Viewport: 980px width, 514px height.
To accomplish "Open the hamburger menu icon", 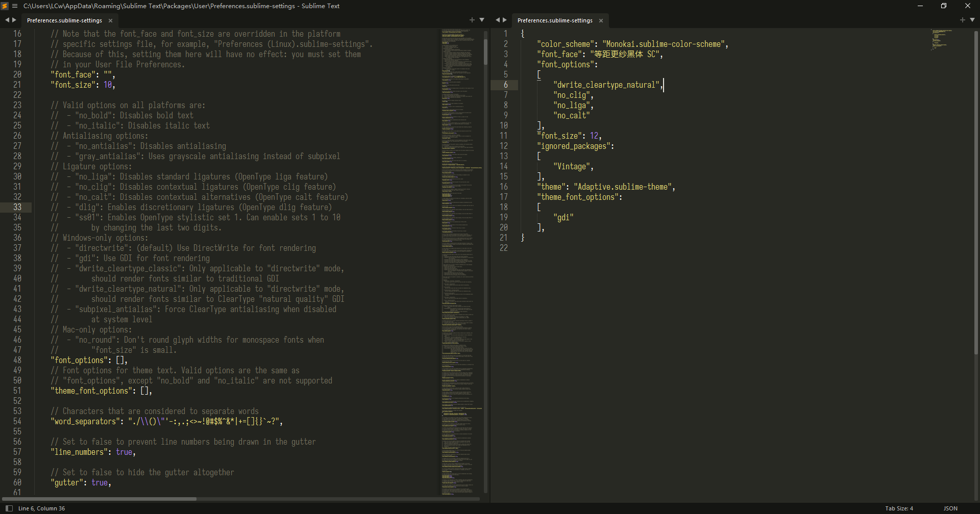I will point(14,6).
